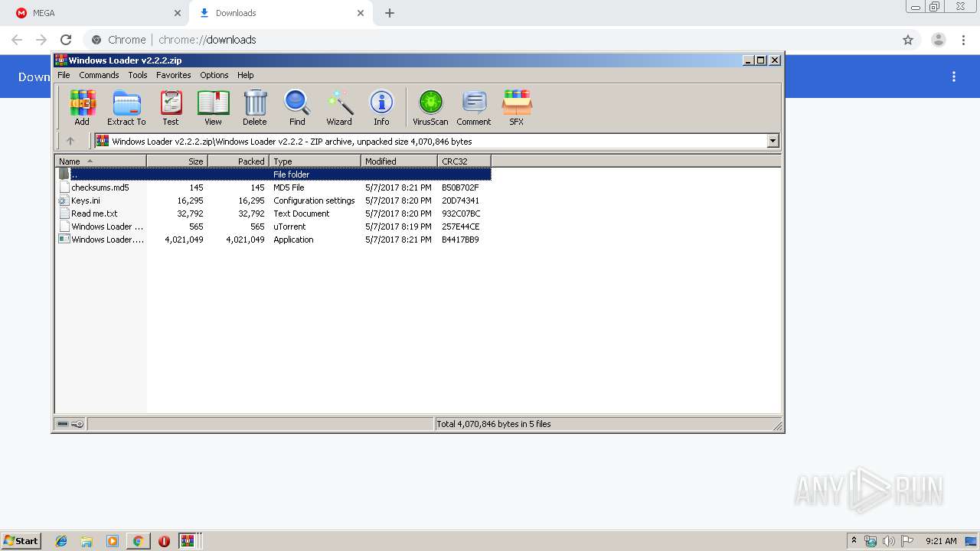
Task: Show archive Info
Action: coord(381,107)
